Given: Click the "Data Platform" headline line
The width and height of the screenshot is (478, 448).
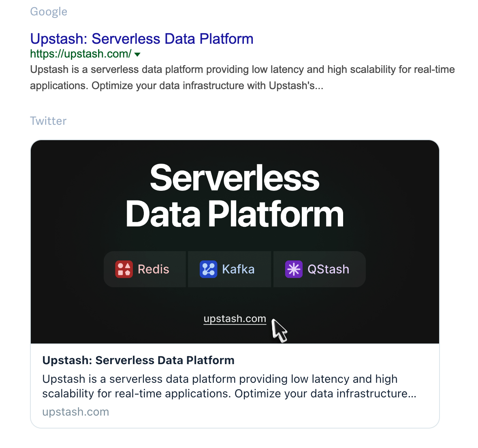Looking at the screenshot, I should [235, 214].
